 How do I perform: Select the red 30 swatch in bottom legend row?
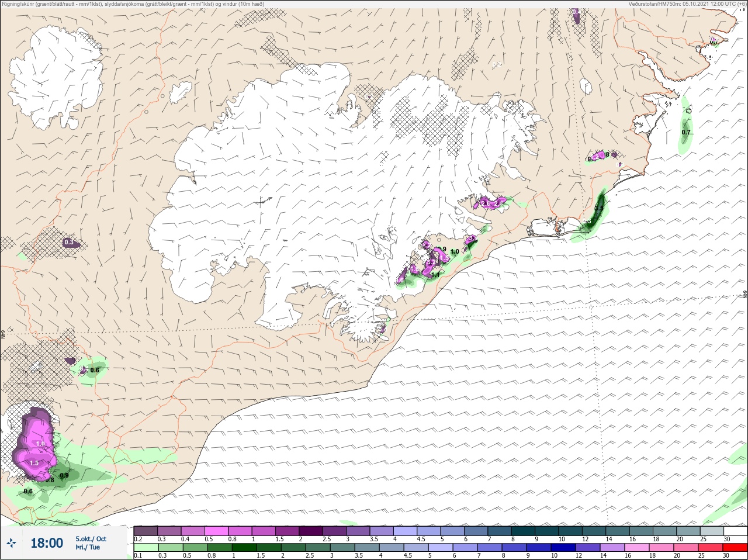(x=735, y=548)
